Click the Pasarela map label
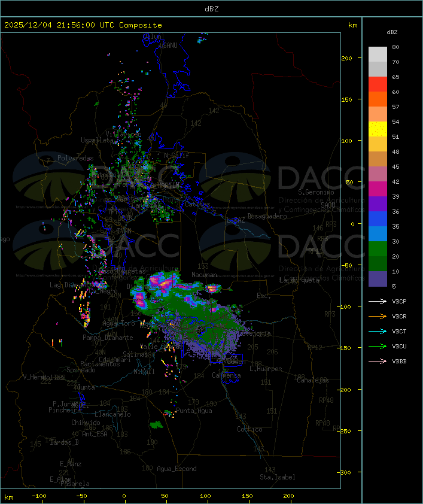423x504 pixels. coord(75,484)
